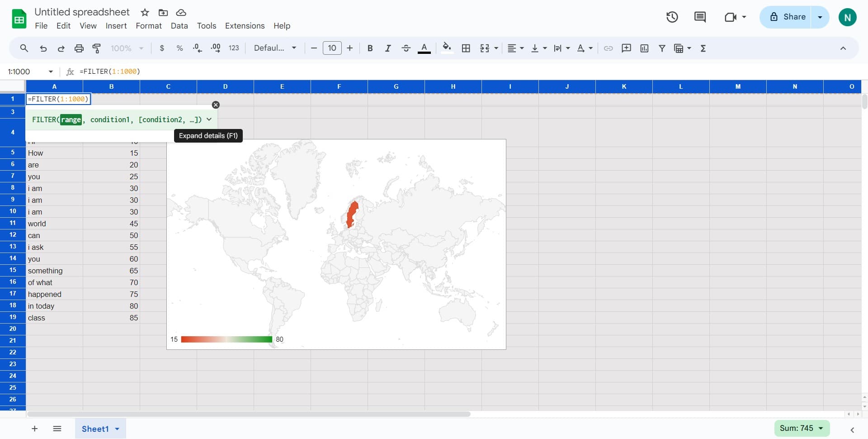Open version history clock icon
The height and width of the screenshot is (439, 868).
(x=672, y=17)
